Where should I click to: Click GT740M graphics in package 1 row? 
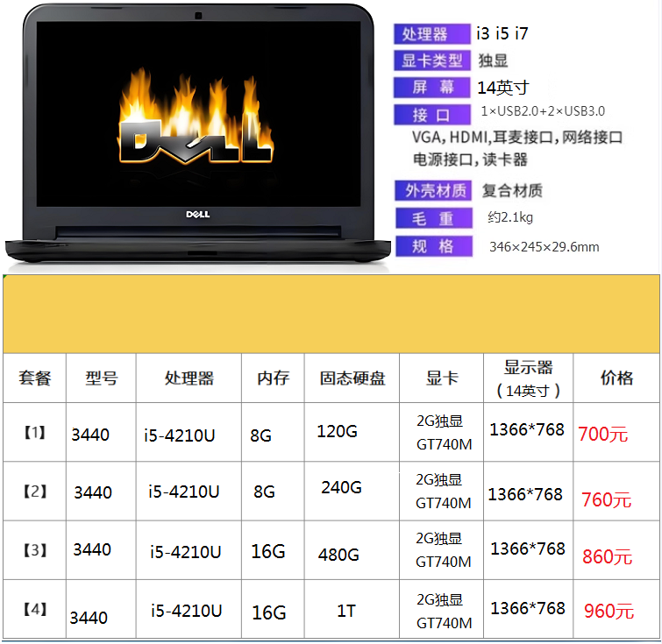tap(445, 444)
